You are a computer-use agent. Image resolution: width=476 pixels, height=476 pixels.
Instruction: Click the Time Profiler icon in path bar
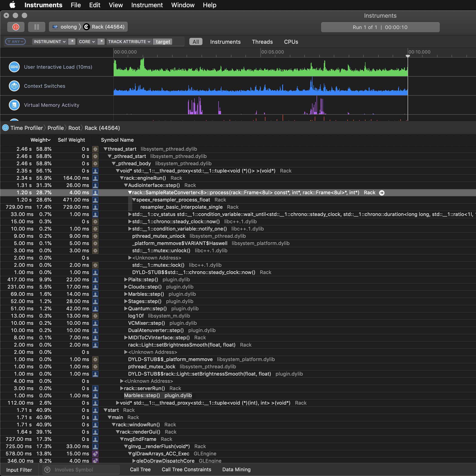[5, 128]
